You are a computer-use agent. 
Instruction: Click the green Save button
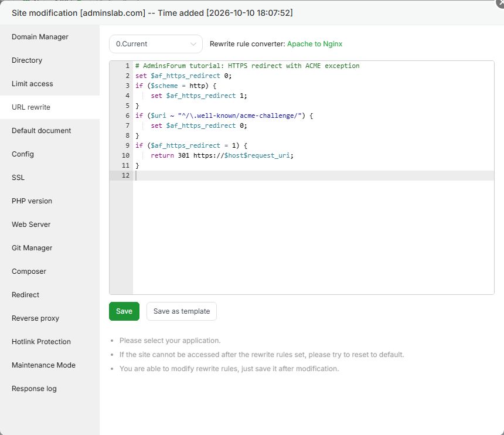click(124, 311)
